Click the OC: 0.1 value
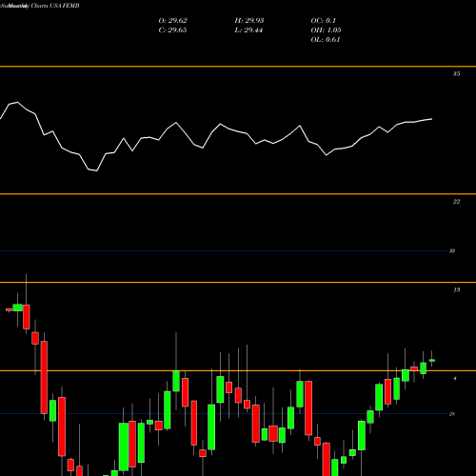This screenshot has width=476, height=476. tap(323, 21)
